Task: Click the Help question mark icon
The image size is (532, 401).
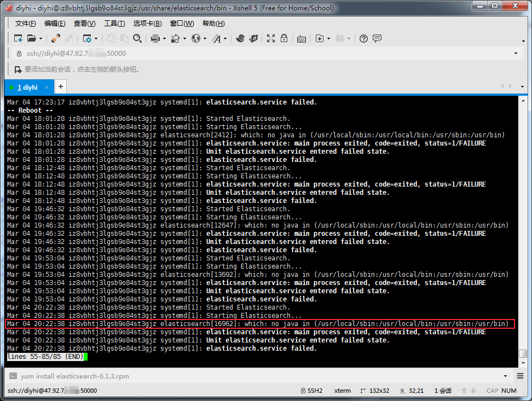Action: (363, 38)
